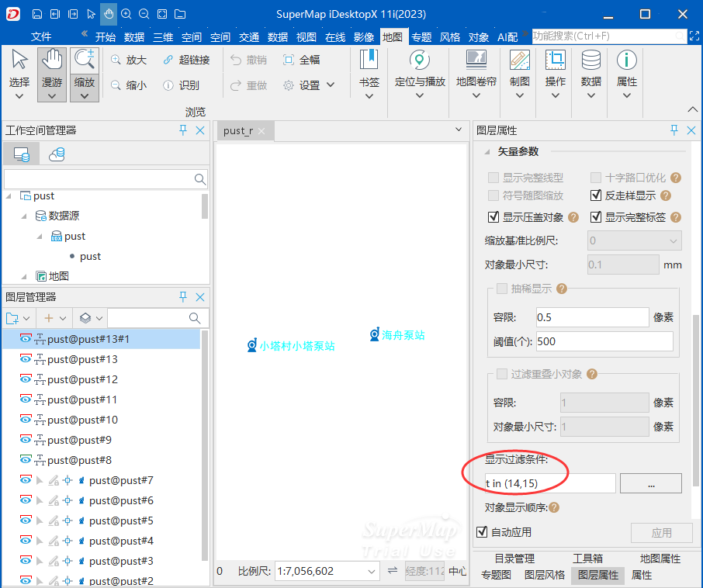This screenshot has height=588, width=703.
Task: Uncheck 自动应用 checkbox
Action: point(482,532)
